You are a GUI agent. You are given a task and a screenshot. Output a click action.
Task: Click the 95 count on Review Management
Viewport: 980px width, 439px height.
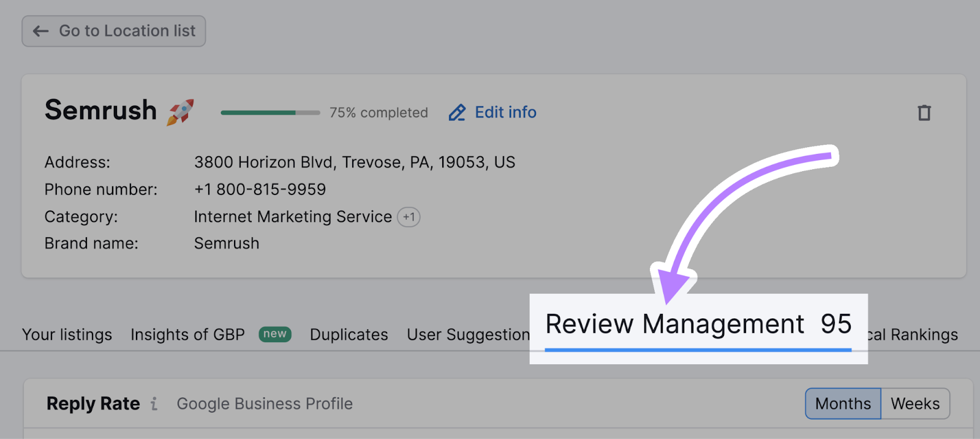(x=836, y=324)
